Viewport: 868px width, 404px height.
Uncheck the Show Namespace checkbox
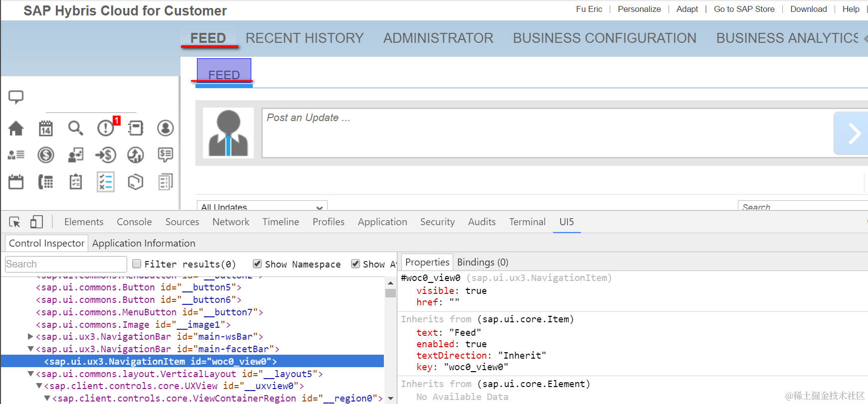point(257,264)
